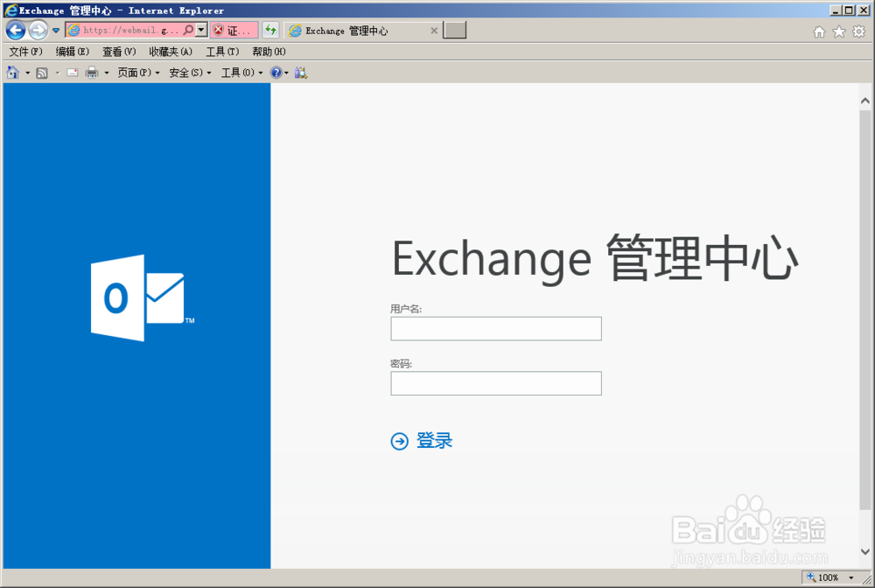This screenshot has width=875, height=588.
Task: Click the Home icon at top right
Action: (x=819, y=31)
